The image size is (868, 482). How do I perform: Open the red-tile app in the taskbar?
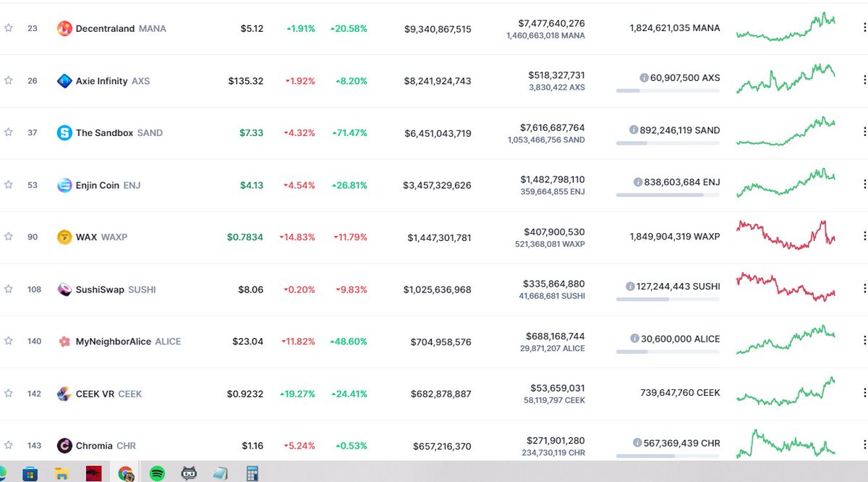(94, 474)
